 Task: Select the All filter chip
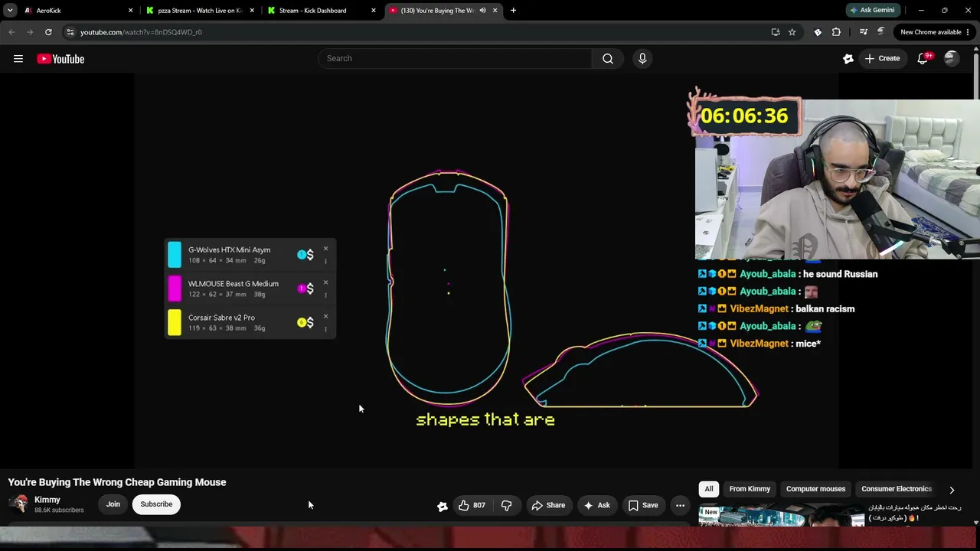tap(709, 489)
